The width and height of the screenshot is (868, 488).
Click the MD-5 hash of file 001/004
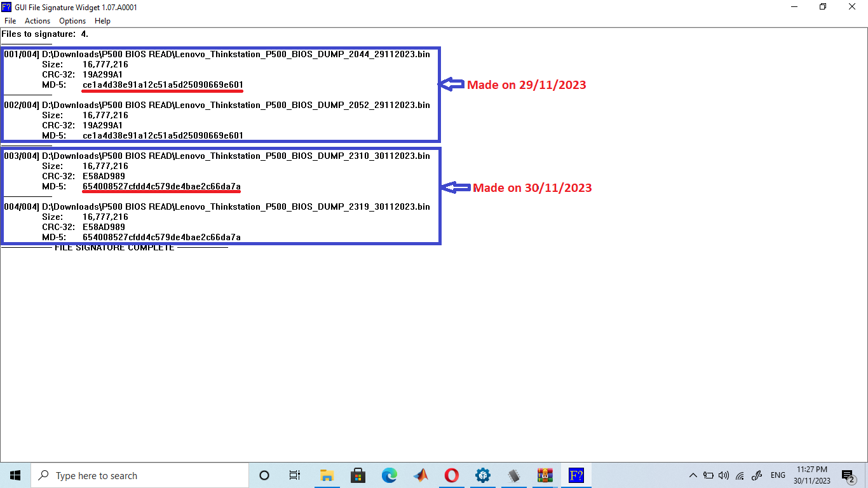tap(163, 85)
